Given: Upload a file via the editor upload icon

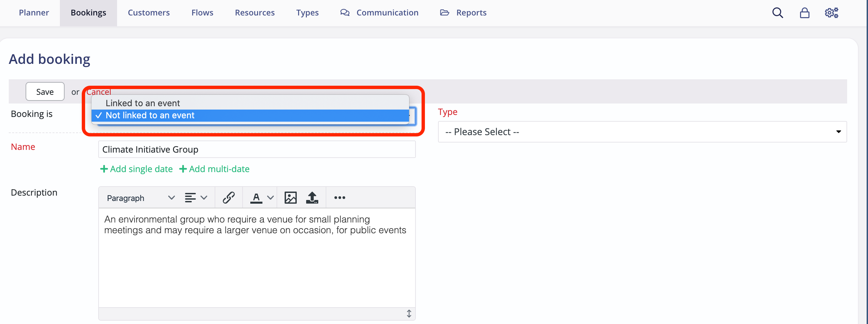Looking at the screenshot, I should click(x=312, y=198).
